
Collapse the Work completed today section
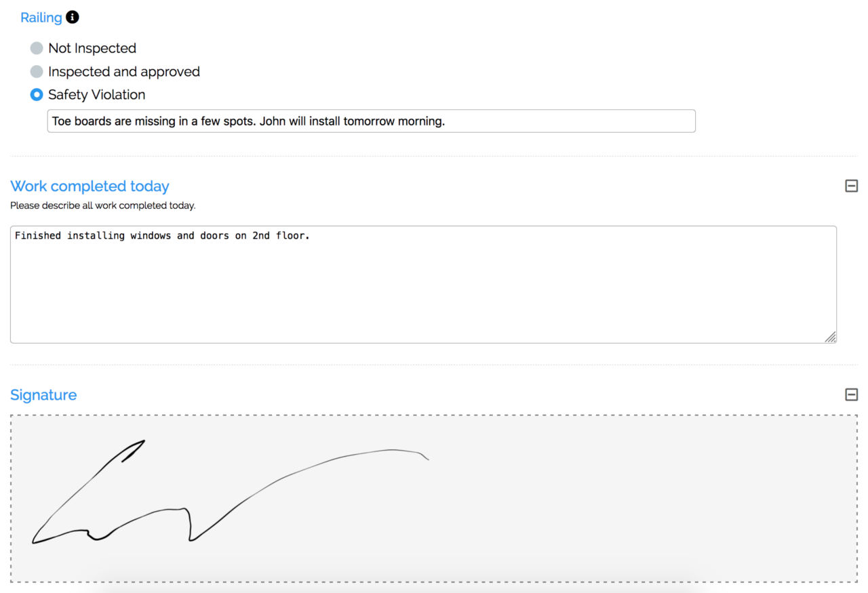click(x=851, y=186)
